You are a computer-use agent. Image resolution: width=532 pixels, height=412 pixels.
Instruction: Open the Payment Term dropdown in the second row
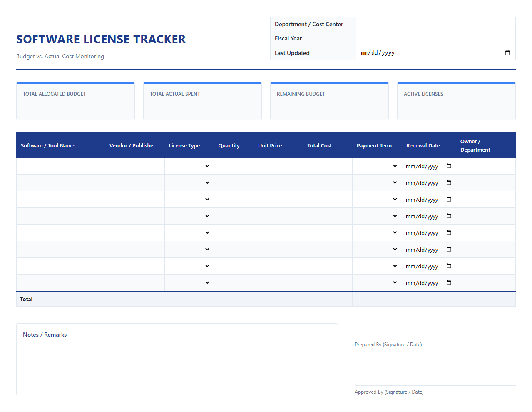coord(377,183)
